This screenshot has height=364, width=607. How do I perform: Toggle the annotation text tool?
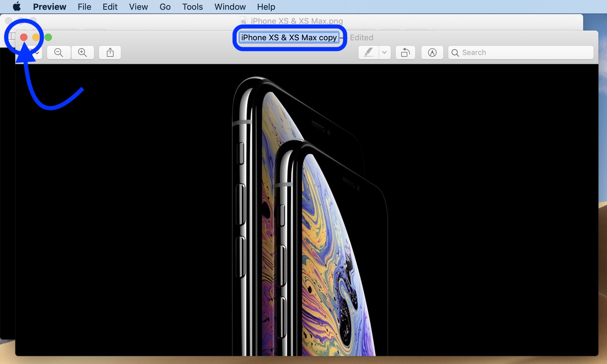[432, 52]
